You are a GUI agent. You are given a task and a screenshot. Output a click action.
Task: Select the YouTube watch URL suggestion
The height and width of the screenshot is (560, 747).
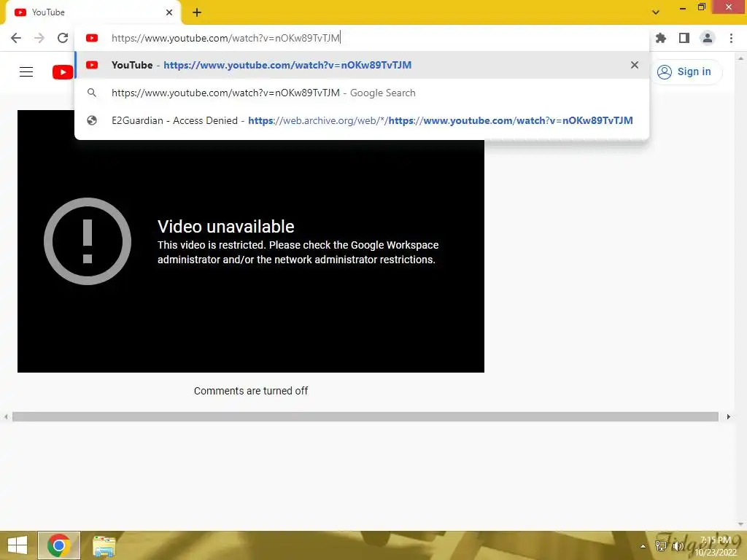pyautogui.click(x=362, y=65)
